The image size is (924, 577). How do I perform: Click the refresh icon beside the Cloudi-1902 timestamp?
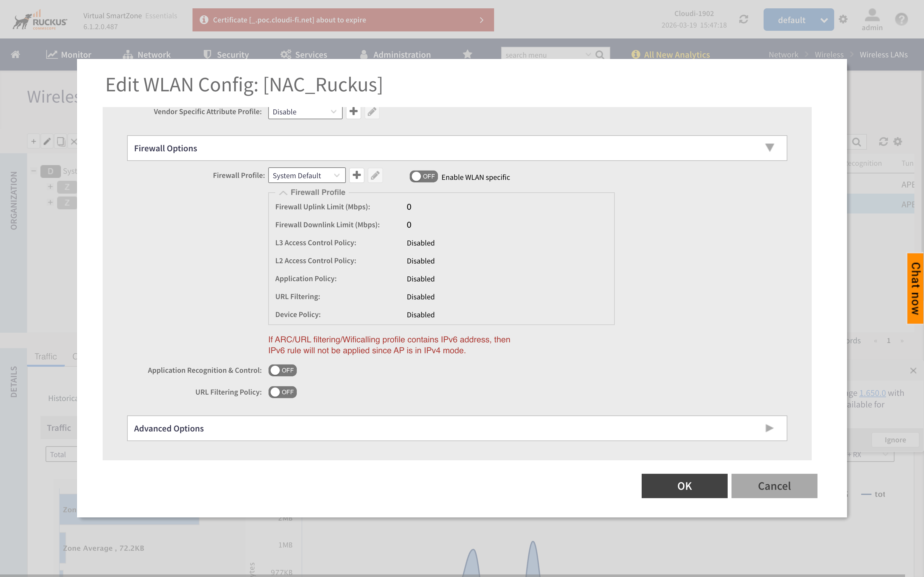pyautogui.click(x=743, y=19)
